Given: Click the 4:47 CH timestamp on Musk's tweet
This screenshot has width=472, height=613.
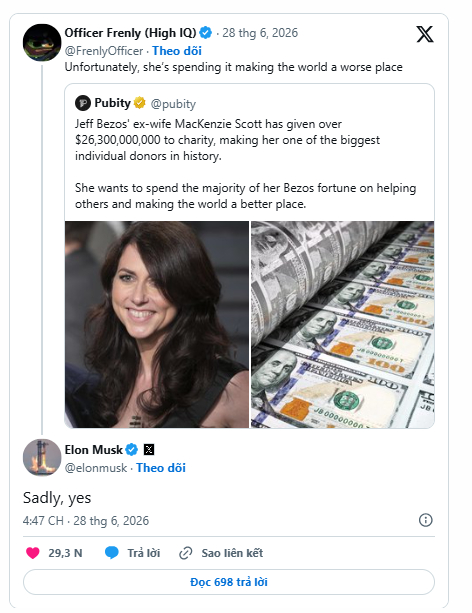Looking at the screenshot, I should [x=43, y=521].
